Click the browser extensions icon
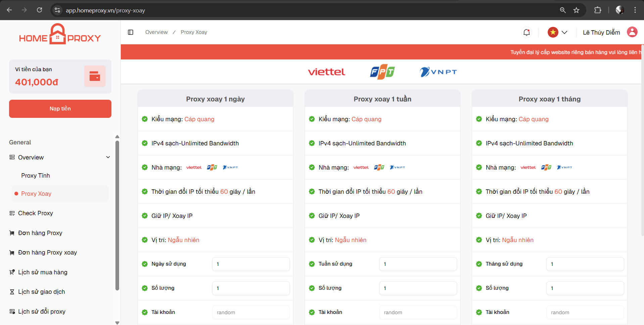The width and height of the screenshot is (644, 325). [x=597, y=10]
